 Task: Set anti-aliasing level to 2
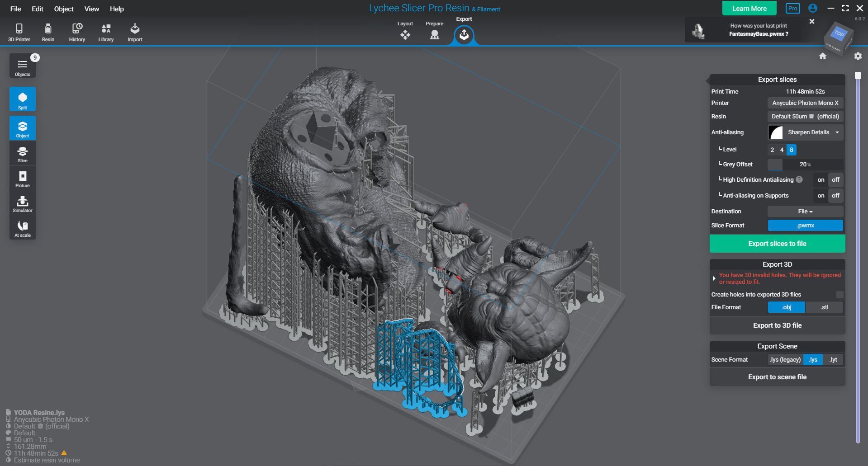pos(772,150)
